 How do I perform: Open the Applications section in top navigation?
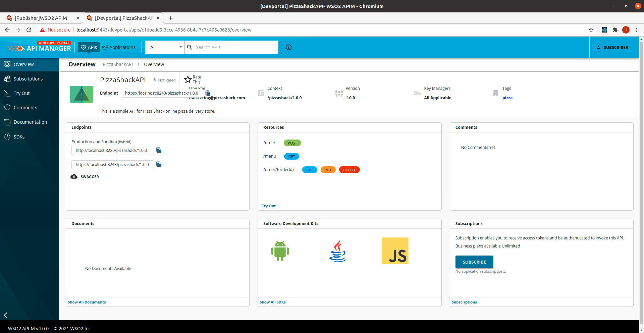(x=119, y=47)
